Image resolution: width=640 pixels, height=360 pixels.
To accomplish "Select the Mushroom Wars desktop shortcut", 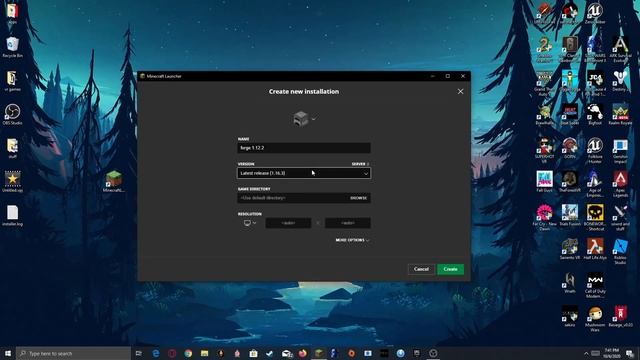I will pos(595,318).
